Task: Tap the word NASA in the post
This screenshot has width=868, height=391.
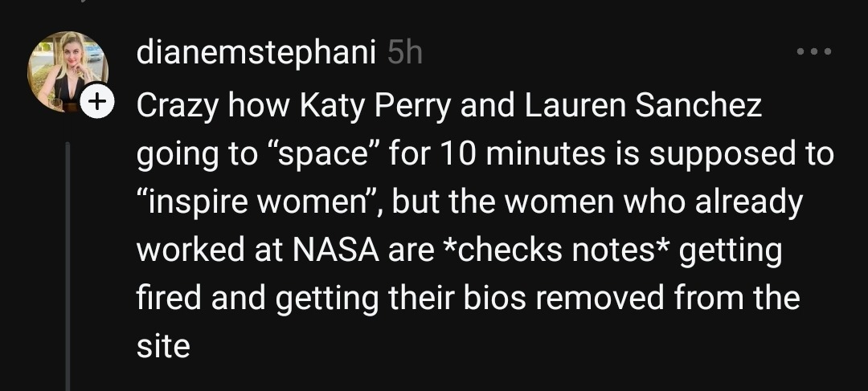Action: pyautogui.click(x=335, y=250)
